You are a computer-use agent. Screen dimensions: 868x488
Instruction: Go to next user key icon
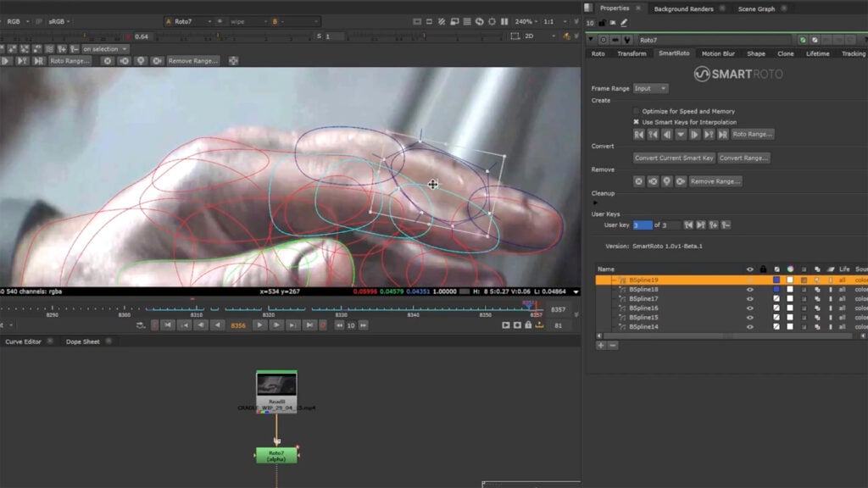point(701,225)
